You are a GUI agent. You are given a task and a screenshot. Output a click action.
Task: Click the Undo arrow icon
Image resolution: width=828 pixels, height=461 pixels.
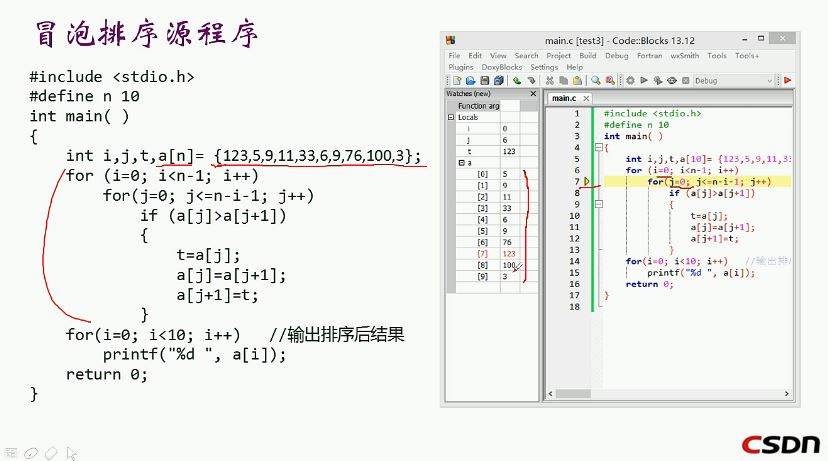516,81
